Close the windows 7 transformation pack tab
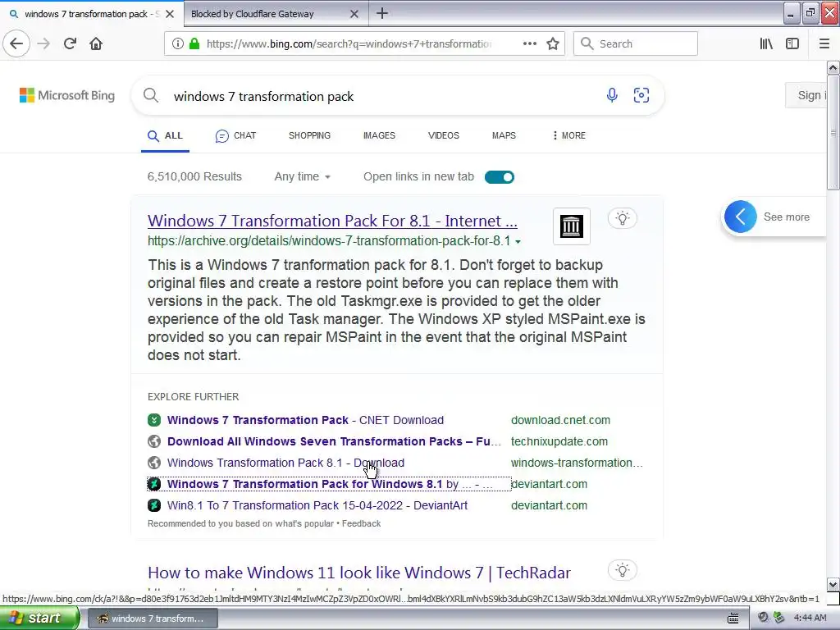Image resolution: width=840 pixels, height=630 pixels. click(169, 14)
